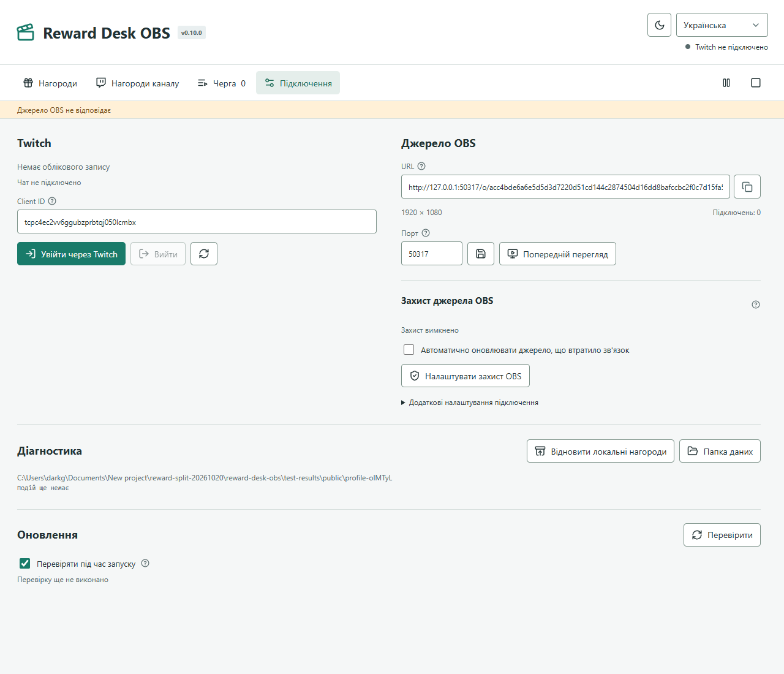Open Папка даних folder
Screen dimensions: 784x674
[x=720, y=451]
